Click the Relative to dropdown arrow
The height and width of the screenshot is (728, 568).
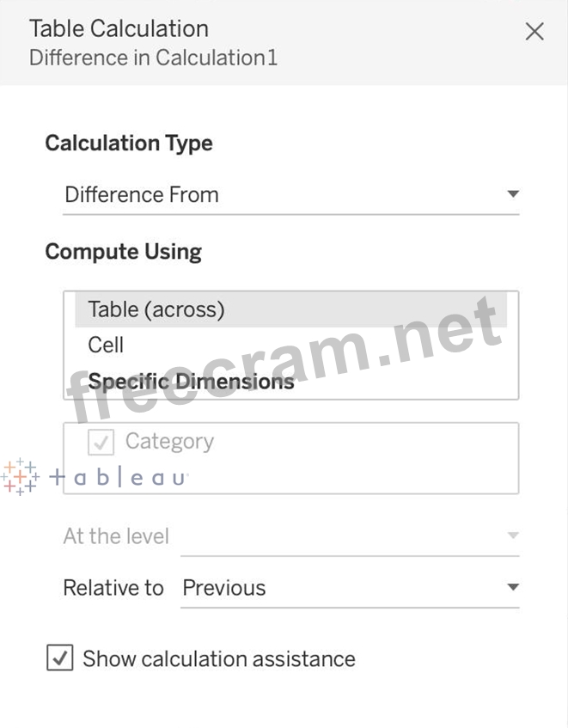coord(513,589)
